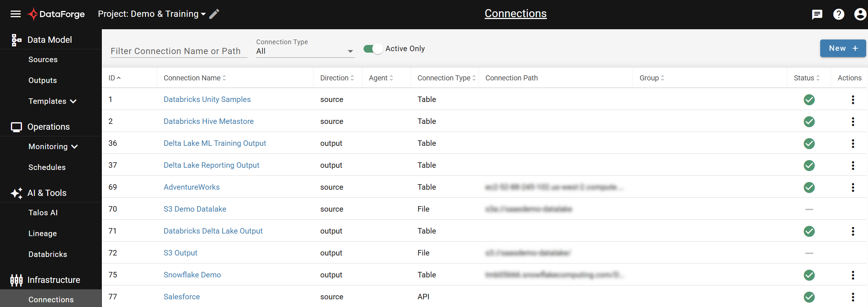Open actions menu for AdventureWorks row
The width and height of the screenshot is (868, 307).
click(x=853, y=187)
